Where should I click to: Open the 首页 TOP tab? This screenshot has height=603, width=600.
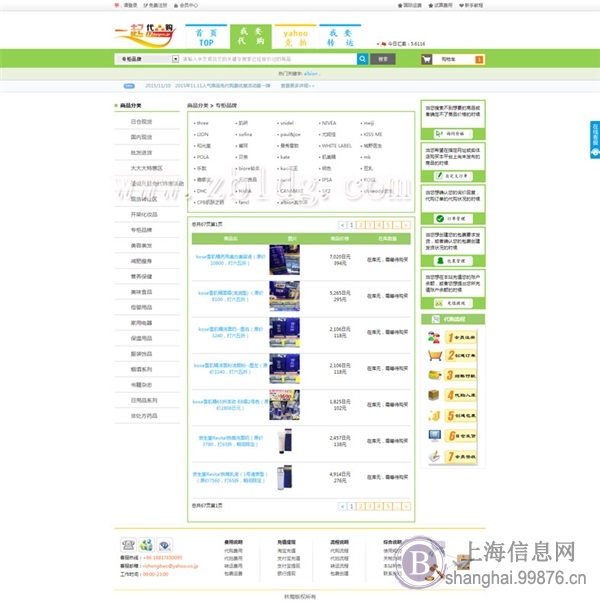click(206, 37)
